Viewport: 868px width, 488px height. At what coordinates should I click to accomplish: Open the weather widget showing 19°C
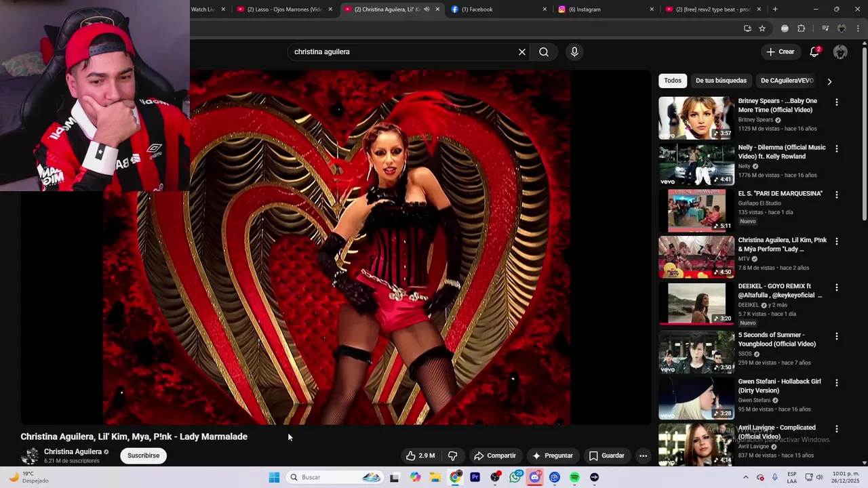[28, 477]
